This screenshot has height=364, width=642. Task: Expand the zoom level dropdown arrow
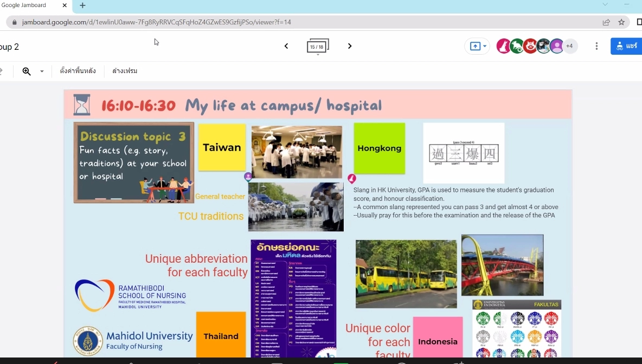[x=42, y=71]
